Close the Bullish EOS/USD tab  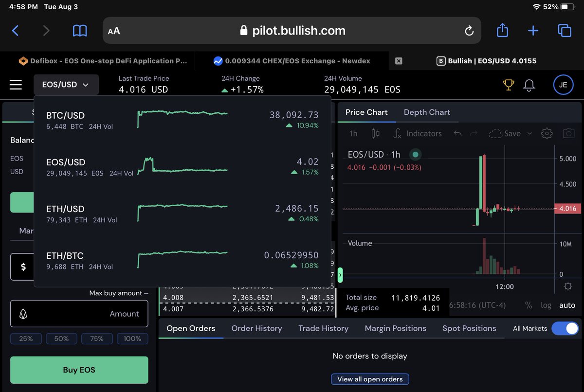pos(399,61)
